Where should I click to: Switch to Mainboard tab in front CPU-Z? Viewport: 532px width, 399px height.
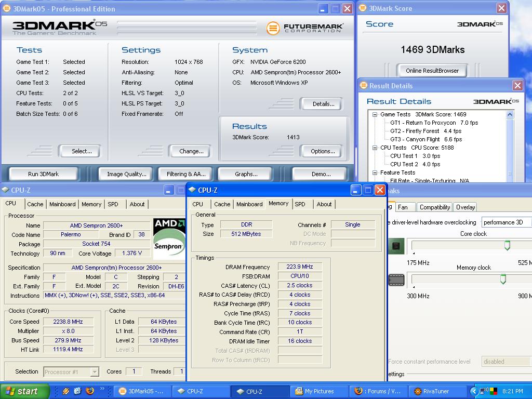(x=249, y=204)
